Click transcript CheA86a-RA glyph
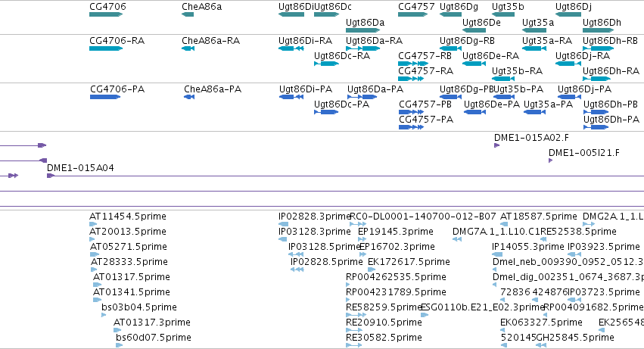The image size is (644, 349). 188,48
